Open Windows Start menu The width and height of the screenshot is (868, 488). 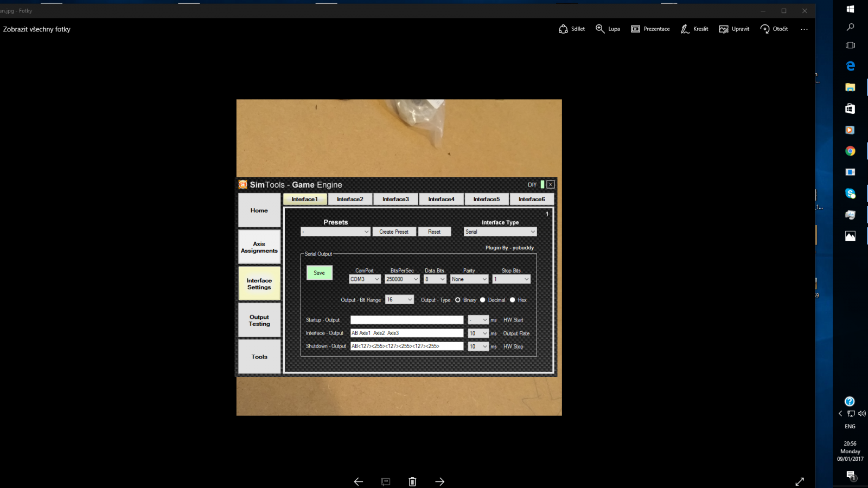click(850, 9)
